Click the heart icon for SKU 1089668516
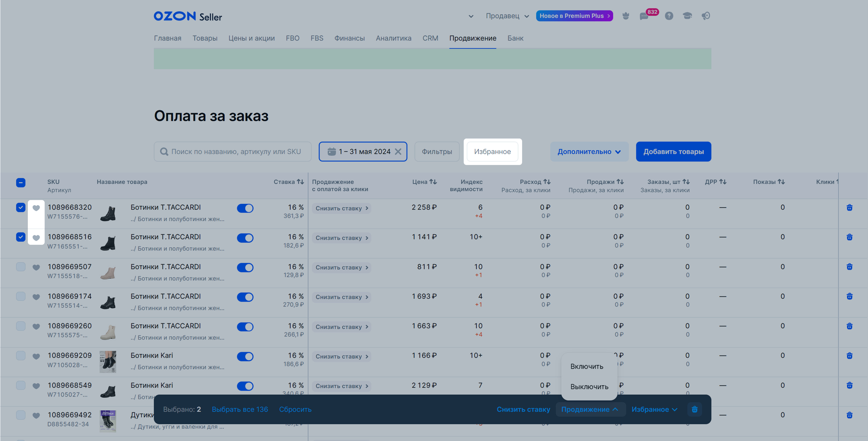 click(36, 238)
